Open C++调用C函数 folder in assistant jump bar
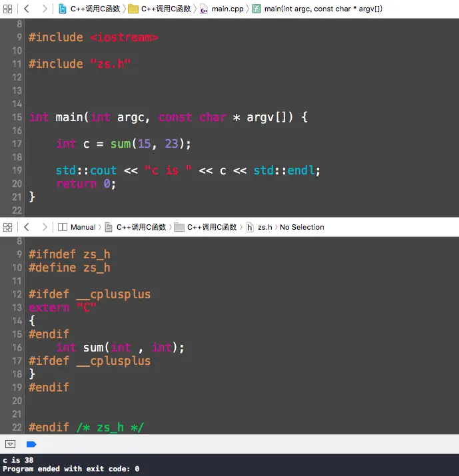 [212, 227]
